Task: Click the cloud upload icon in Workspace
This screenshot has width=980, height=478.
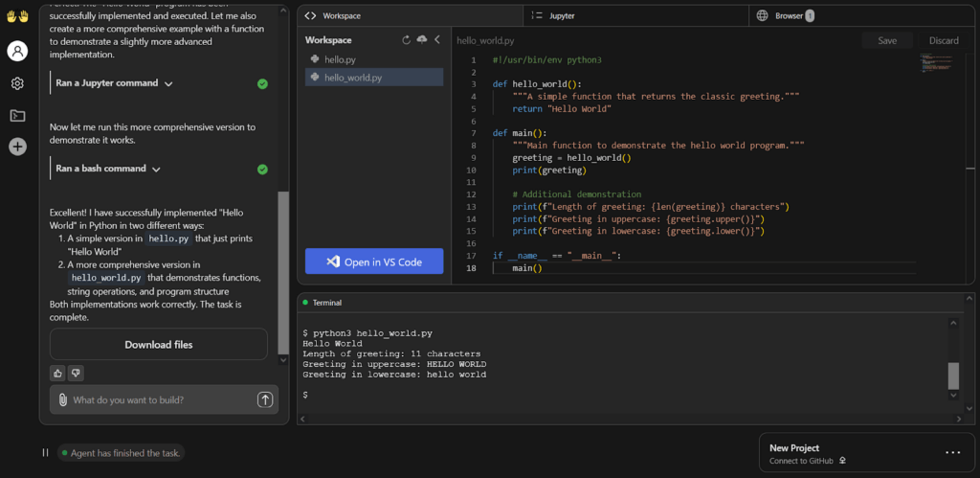Action: (422, 40)
